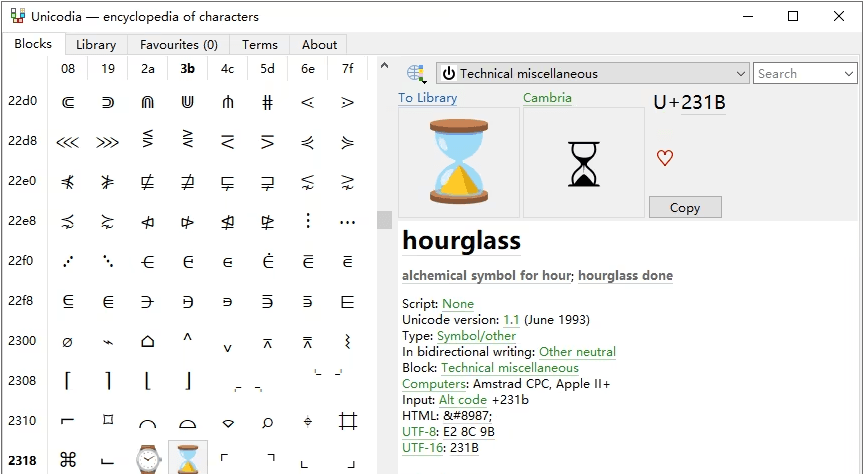Screen dimensions: 863x474
Task: Select the place of interest (⌘) character
Action: pos(68,459)
